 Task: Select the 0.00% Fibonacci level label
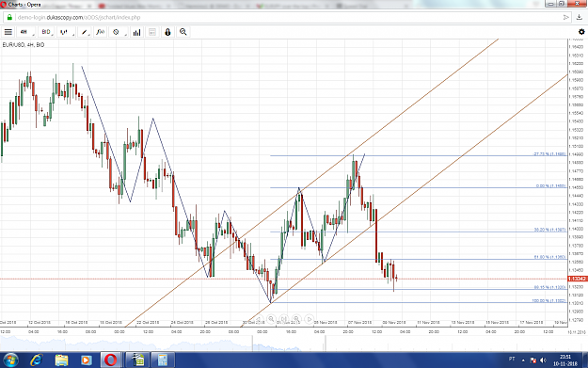[x=550, y=185]
